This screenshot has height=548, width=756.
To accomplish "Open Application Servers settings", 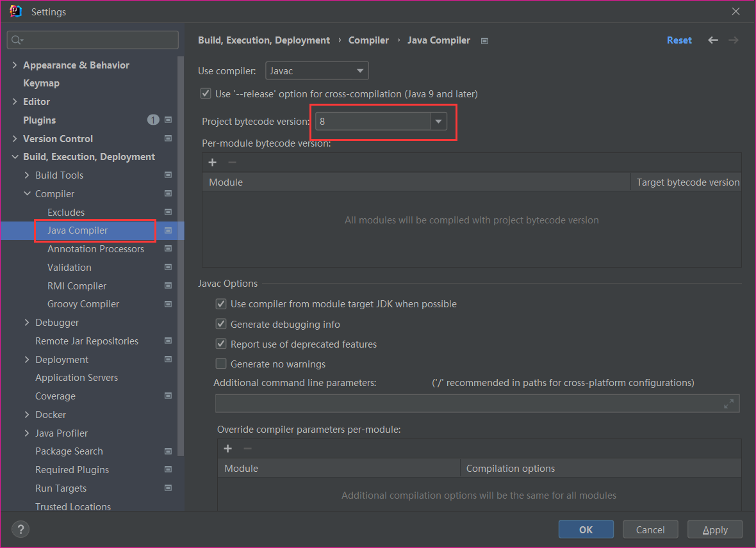I will coord(77,377).
